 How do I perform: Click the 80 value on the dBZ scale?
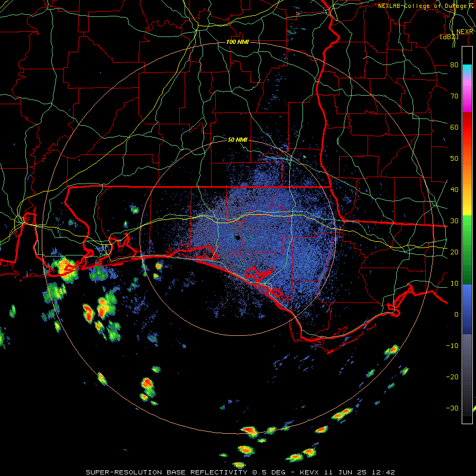454,65
